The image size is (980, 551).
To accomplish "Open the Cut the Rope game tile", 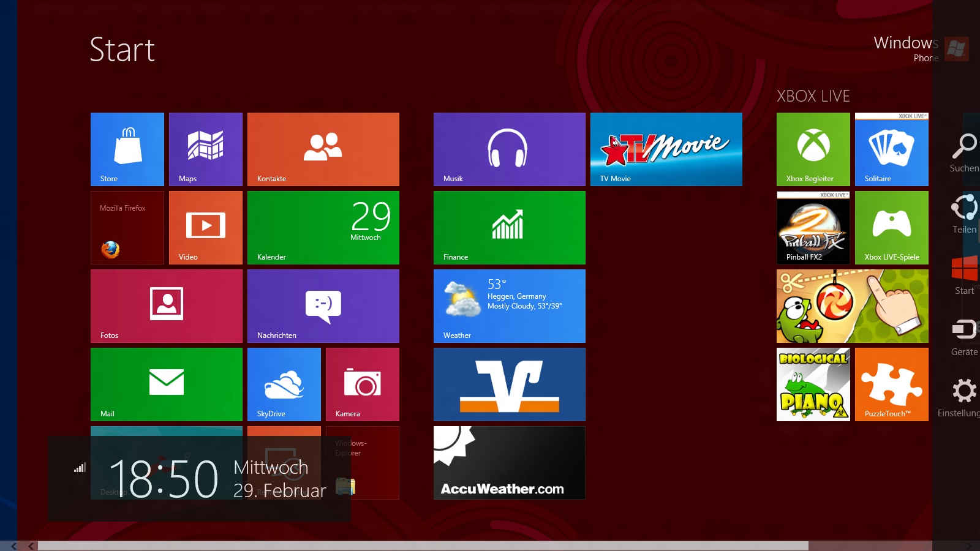I will [x=853, y=306].
